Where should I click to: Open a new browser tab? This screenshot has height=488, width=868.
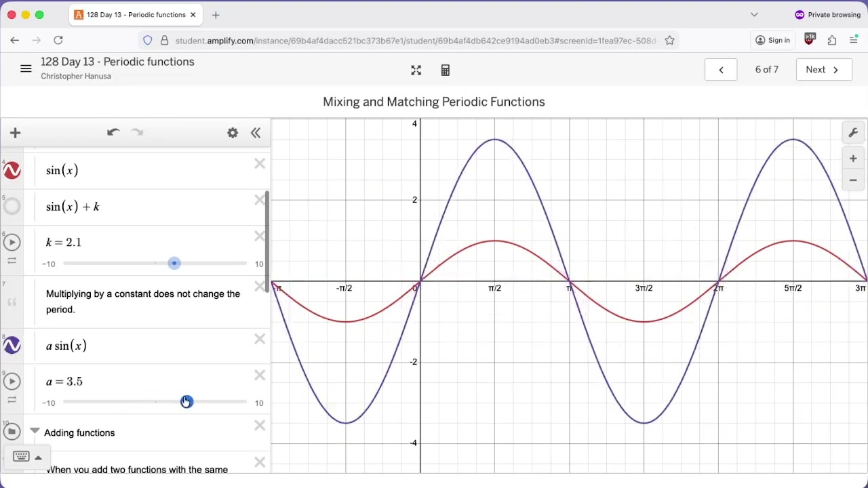pos(216,14)
